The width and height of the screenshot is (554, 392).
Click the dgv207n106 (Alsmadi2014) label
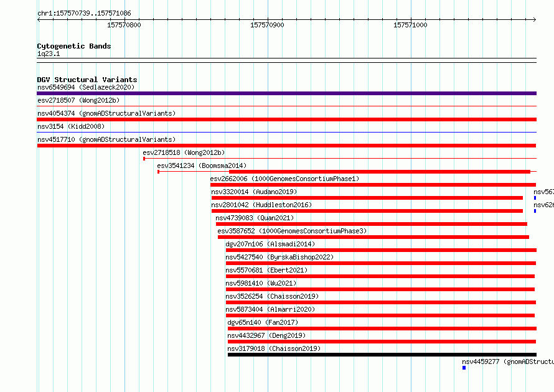pyautogui.click(x=270, y=244)
